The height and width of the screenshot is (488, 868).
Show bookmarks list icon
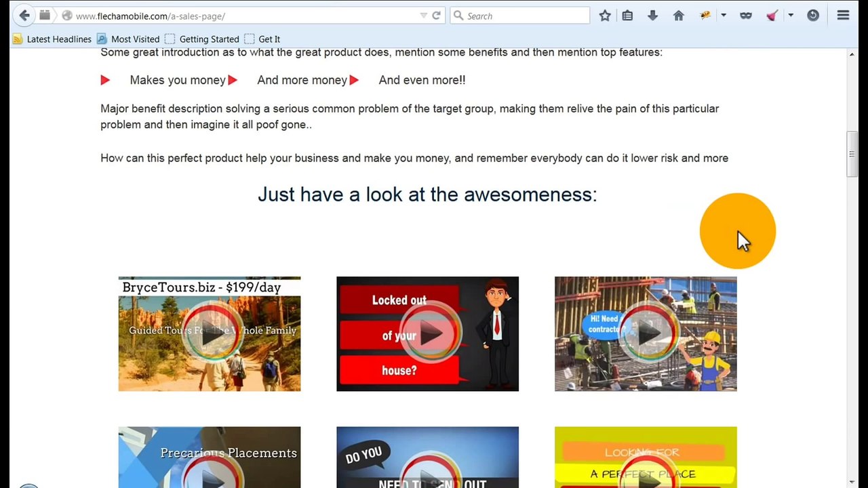627,16
